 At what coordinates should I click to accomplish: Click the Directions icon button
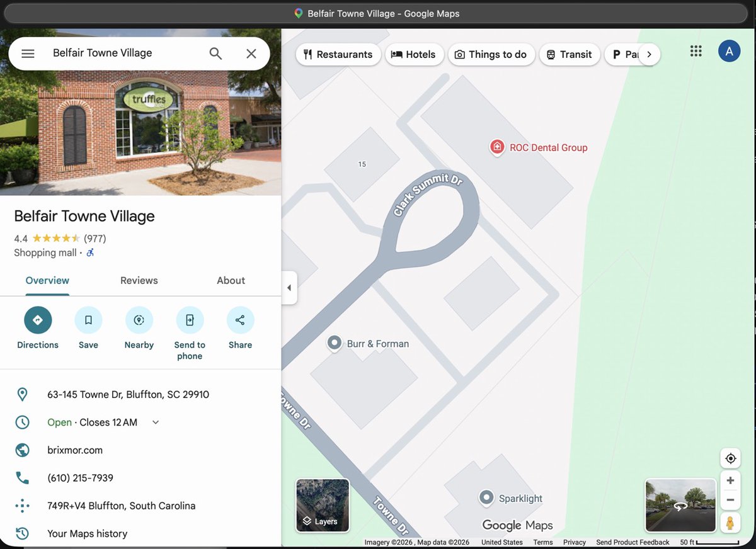[x=38, y=320]
